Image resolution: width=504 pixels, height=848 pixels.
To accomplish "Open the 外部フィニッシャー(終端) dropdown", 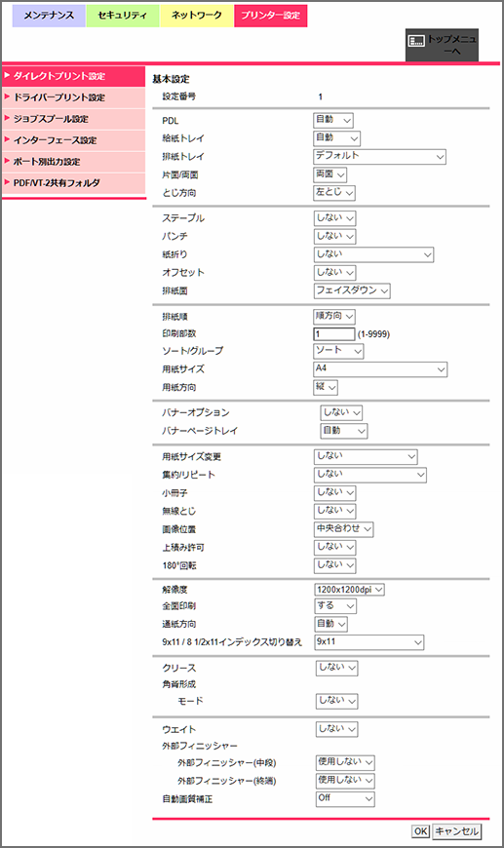I will pyautogui.click(x=345, y=781).
